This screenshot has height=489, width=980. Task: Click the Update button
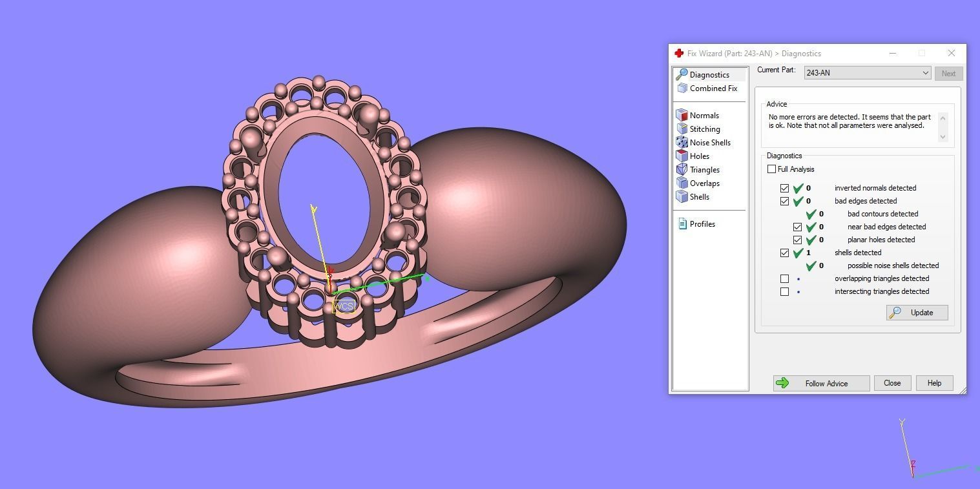[x=917, y=313]
